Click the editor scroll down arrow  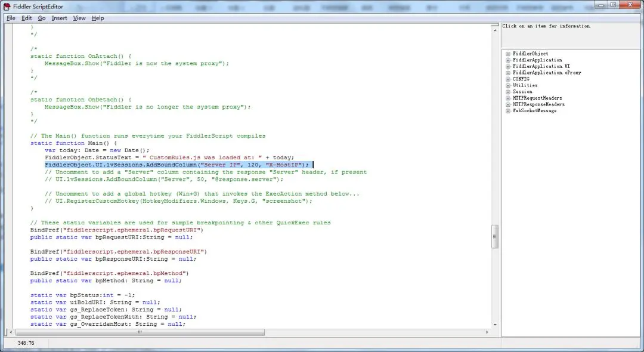[494, 325]
